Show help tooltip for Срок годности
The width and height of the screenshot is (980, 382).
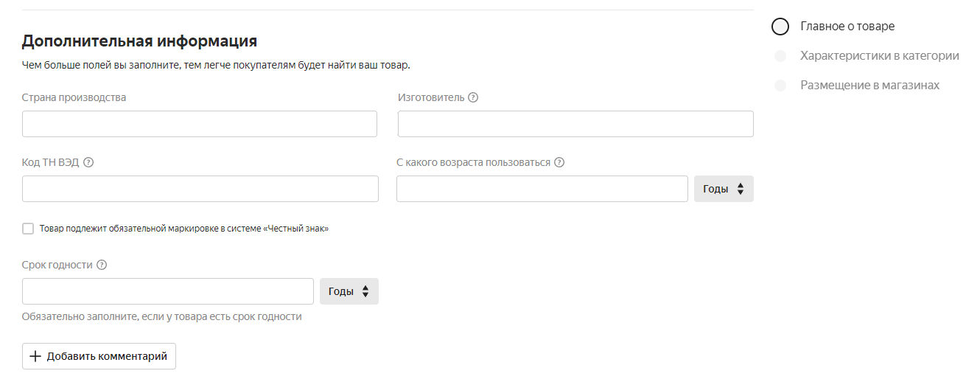[102, 265]
